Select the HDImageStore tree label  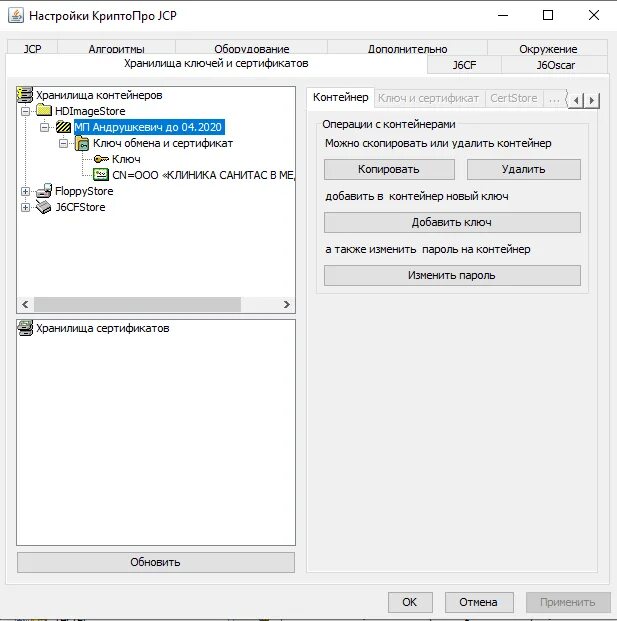pyautogui.click(x=90, y=111)
